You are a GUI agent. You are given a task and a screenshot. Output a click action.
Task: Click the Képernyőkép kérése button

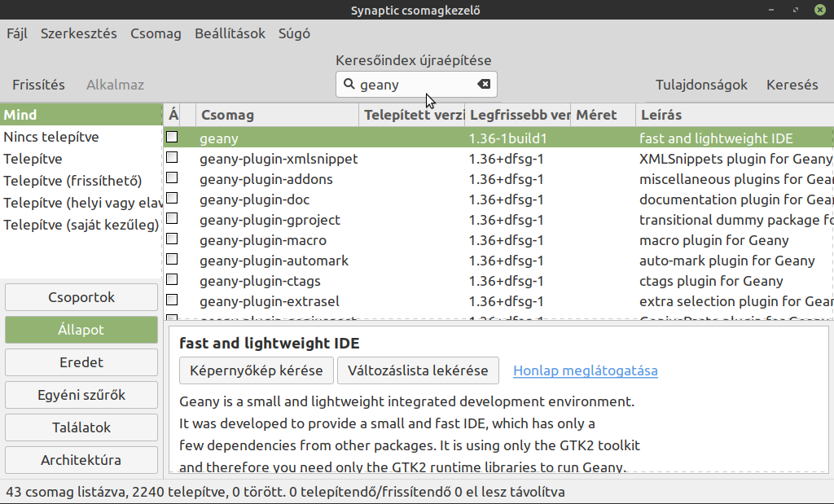(257, 370)
